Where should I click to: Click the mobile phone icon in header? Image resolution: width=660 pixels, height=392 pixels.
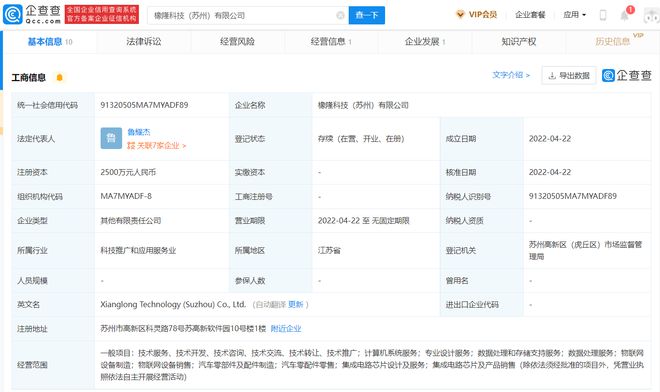(603, 15)
